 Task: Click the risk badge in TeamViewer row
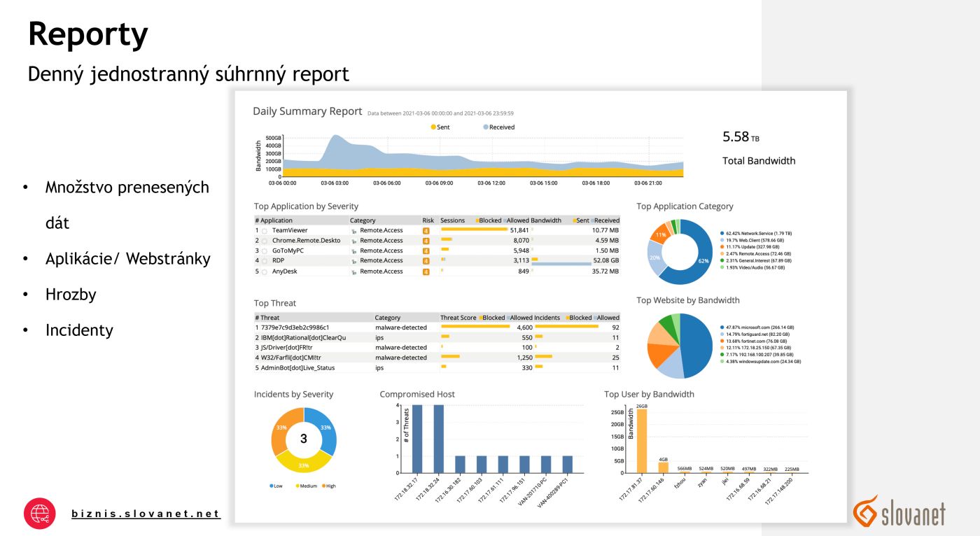click(426, 230)
